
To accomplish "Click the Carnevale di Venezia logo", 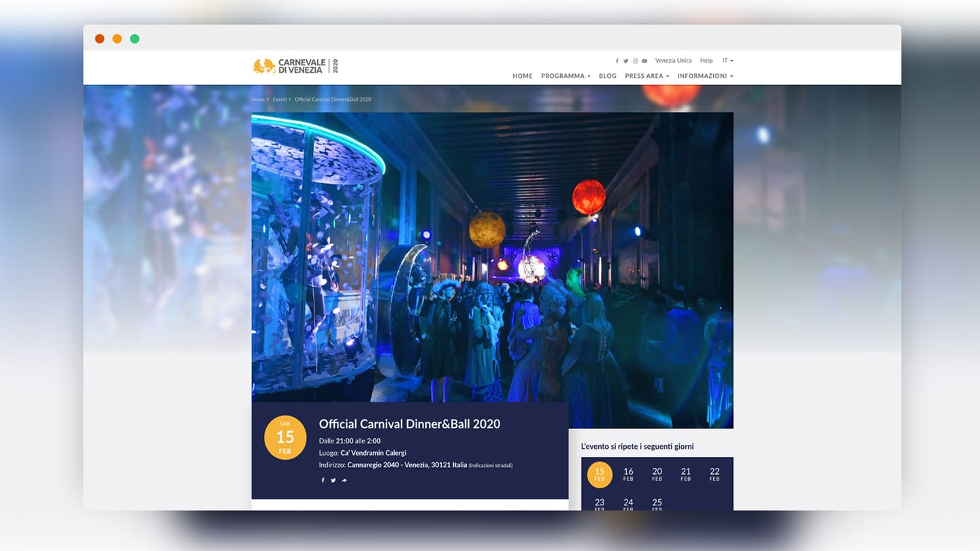I will pyautogui.click(x=295, y=66).
